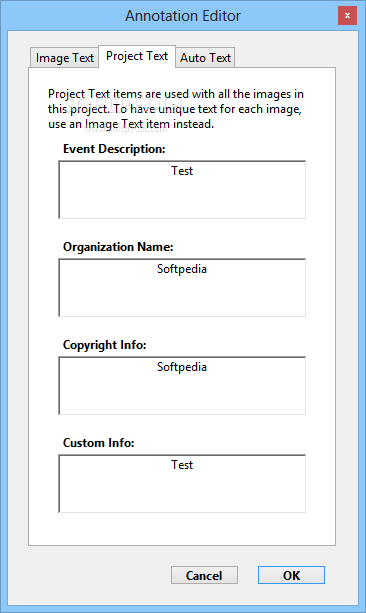Open the Auto Text tab
The image size is (366, 613).
[x=205, y=58]
